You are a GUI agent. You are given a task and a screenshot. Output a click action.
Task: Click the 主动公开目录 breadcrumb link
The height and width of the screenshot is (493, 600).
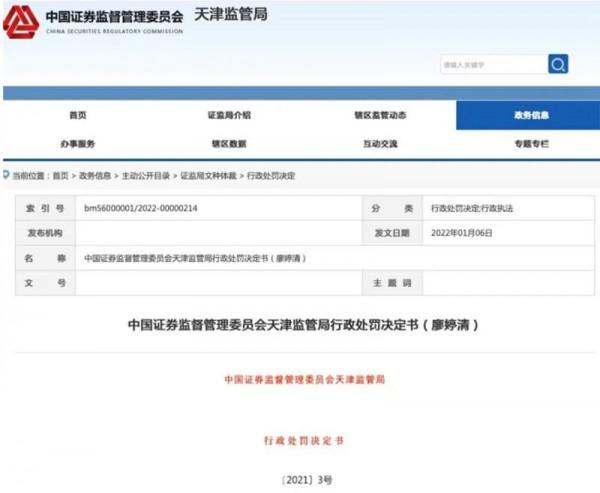click(146, 176)
